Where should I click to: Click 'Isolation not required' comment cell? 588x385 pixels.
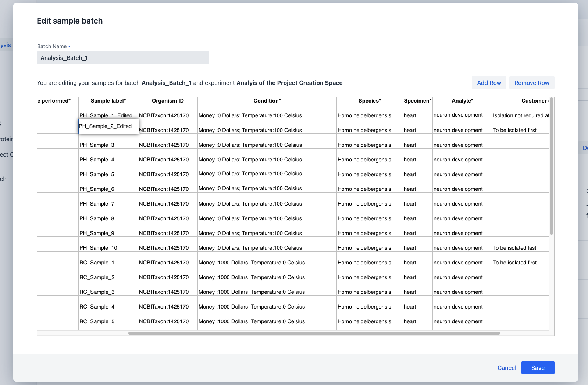pos(520,112)
